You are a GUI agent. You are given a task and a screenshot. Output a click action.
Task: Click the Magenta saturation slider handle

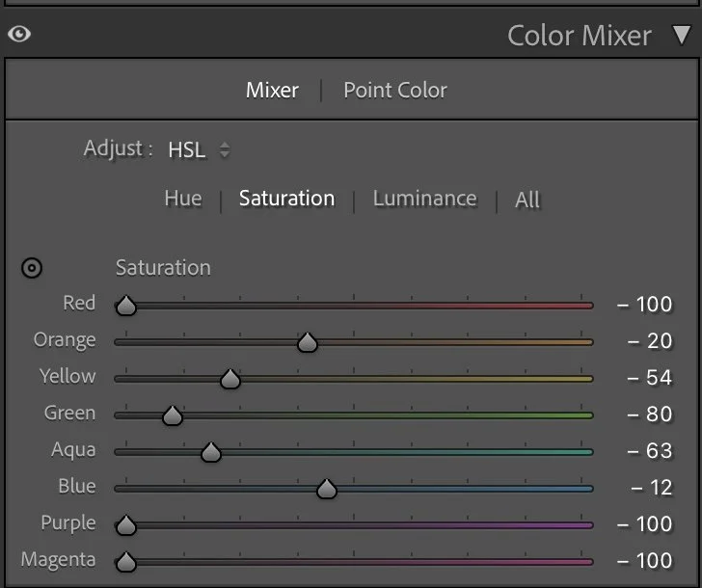(125, 562)
